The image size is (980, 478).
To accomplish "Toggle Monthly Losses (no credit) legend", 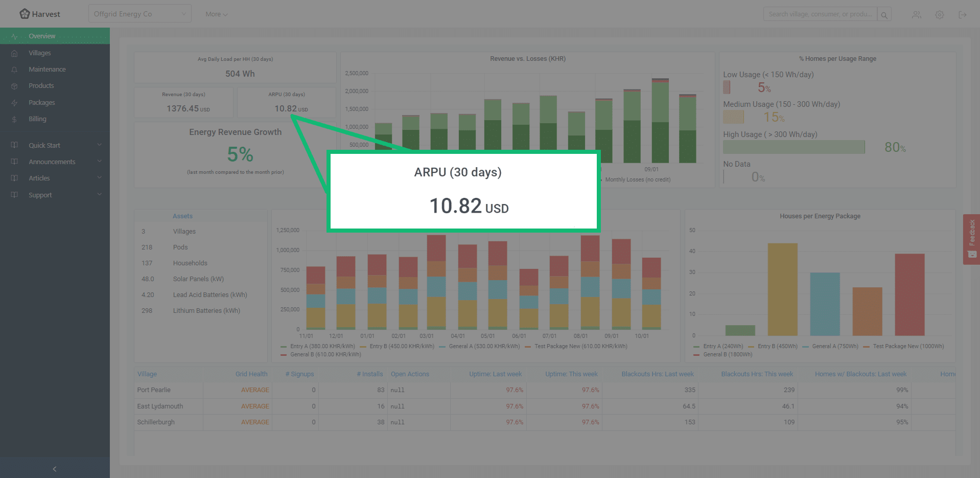I will (x=637, y=180).
